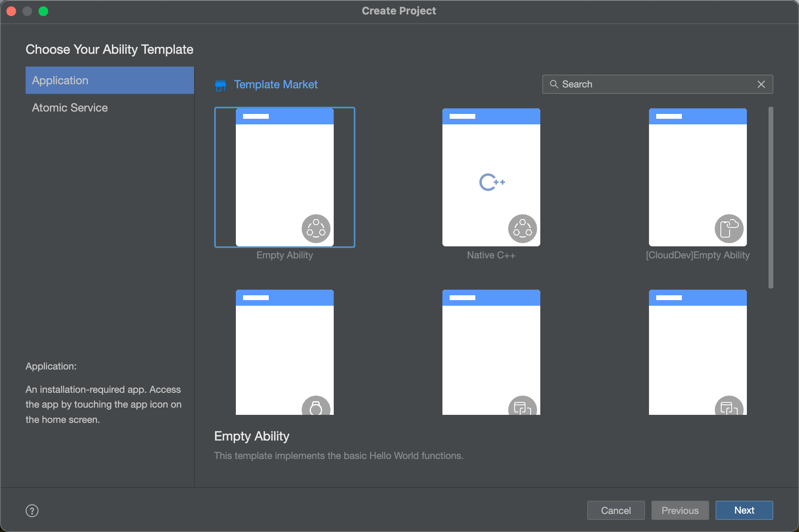Click the template list vertical scrollbar
Image resolution: width=799 pixels, height=532 pixels.
pos(771,197)
